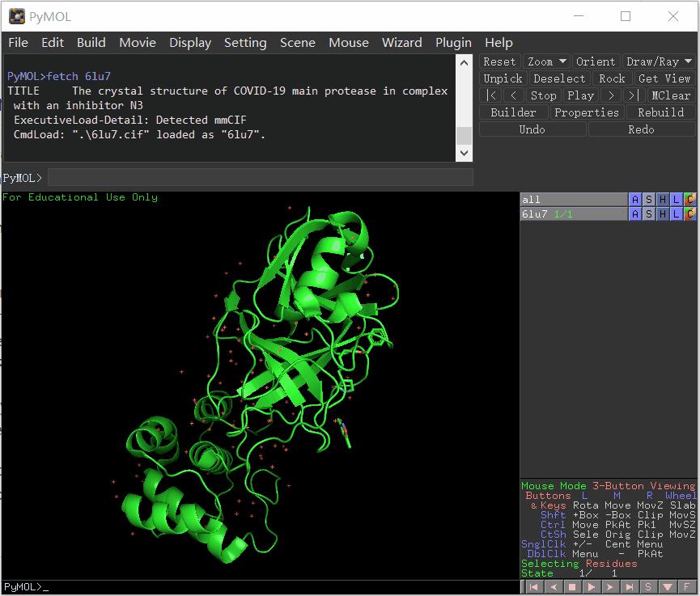Open the Wizard menu

click(x=402, y=43)
